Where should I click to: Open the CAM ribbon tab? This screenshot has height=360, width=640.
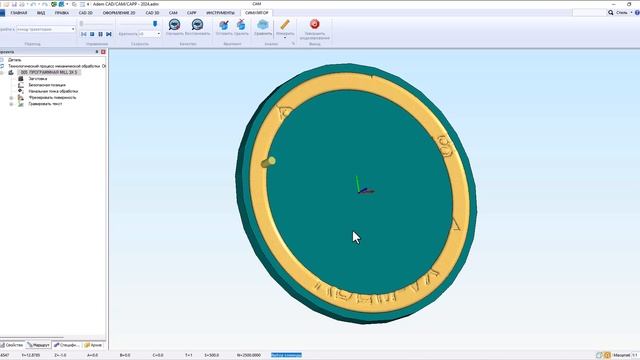pyautogui.click(x=173, y=13)
